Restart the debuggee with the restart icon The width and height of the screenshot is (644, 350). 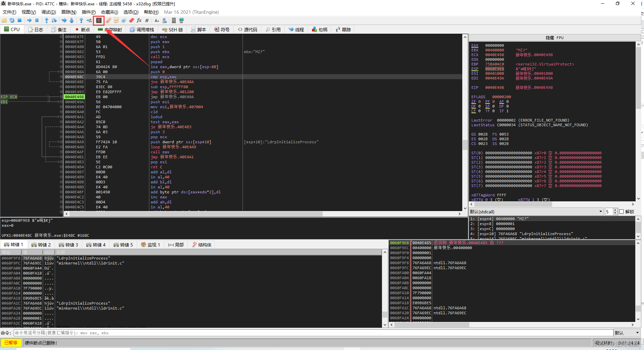pyautogui.click(x=12, y=20)
